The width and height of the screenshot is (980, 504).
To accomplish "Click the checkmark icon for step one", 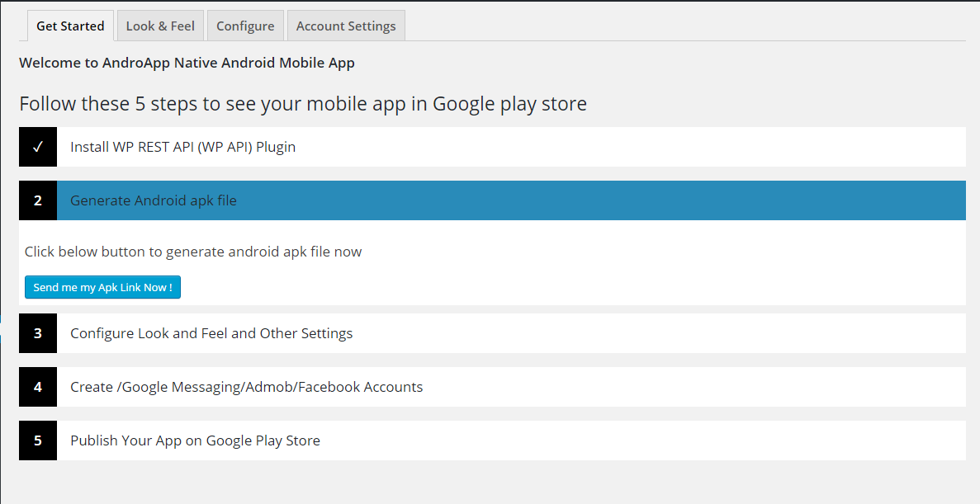I will pos(37,147).
